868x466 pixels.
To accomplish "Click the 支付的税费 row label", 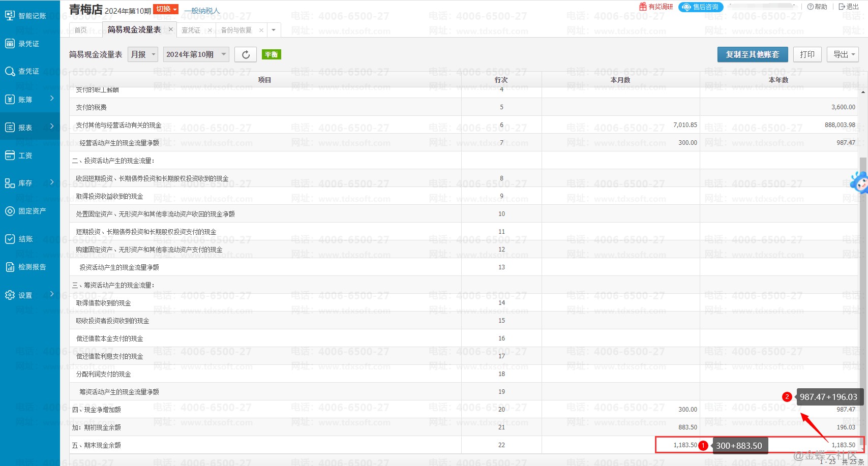I will 92,107.
